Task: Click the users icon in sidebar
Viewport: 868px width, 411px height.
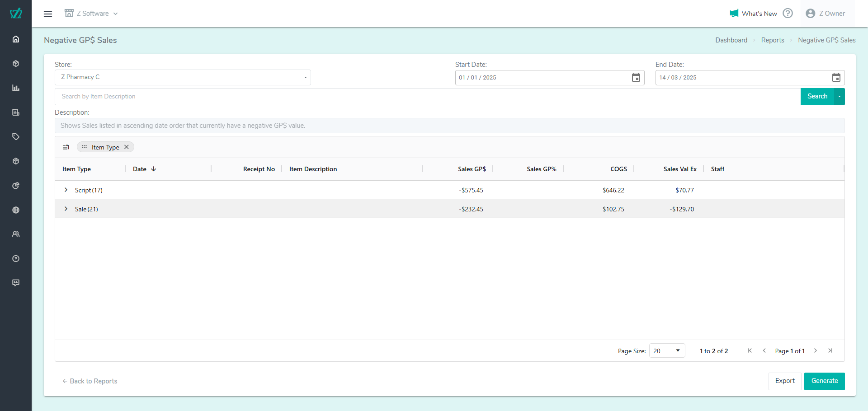Action: pyautogui.click(x=16, y=234)
